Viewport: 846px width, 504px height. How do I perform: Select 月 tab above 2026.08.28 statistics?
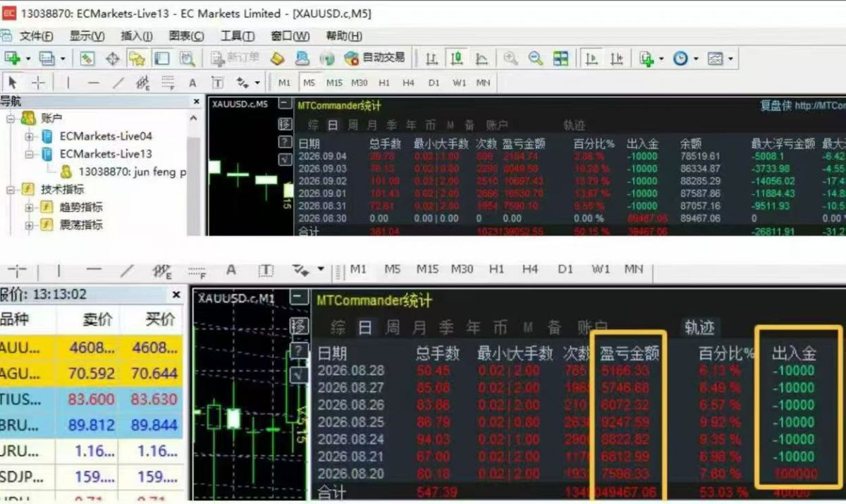(x=419, y=327)
